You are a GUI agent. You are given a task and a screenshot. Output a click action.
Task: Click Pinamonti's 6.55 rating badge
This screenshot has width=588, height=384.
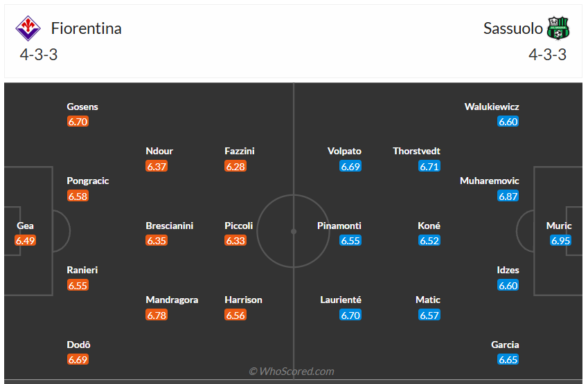pyautogui.click(x=350, y=241)
